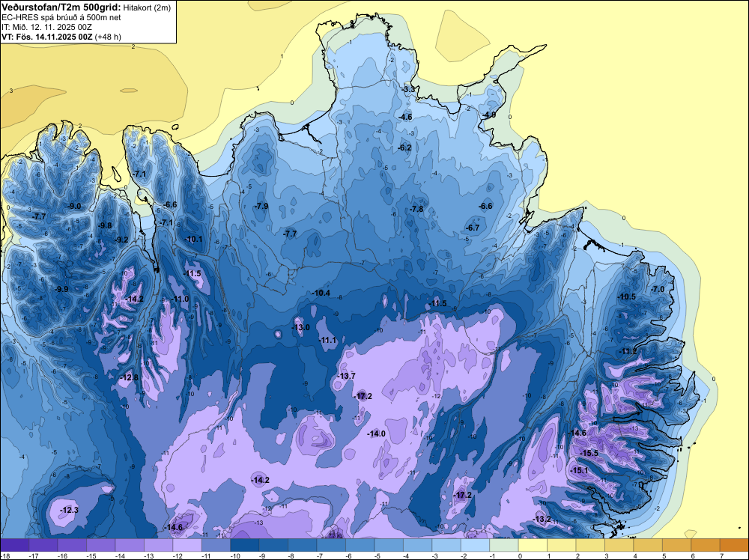Image resolution: width=749 pixels, height=560 pixels.
Task: Click the -15.5 temperature reading
Action: tap(589, 453)
